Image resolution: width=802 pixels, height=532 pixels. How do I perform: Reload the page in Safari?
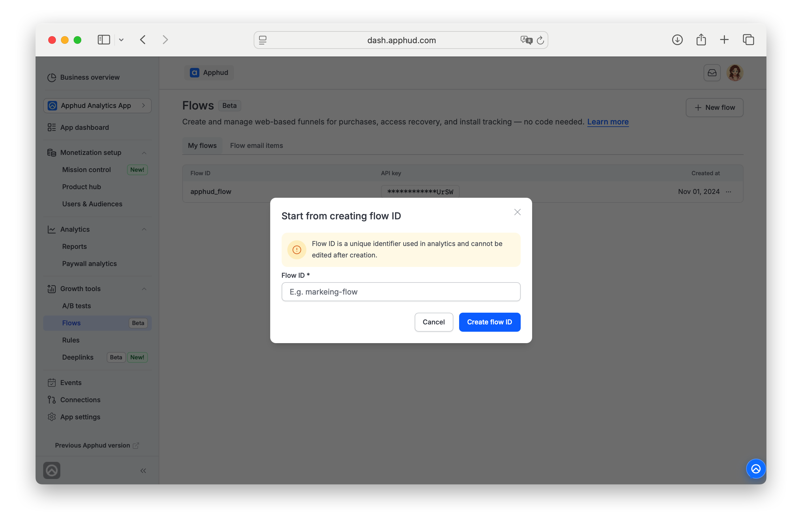[540, 40]
